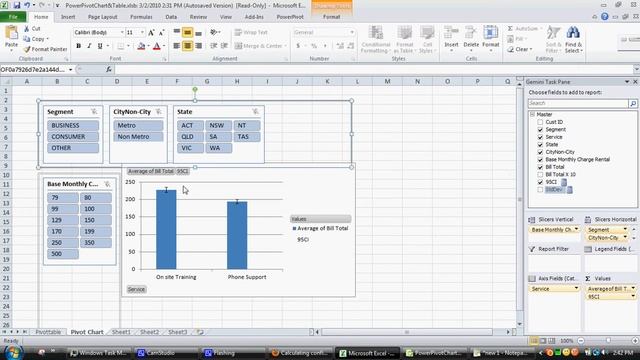Open the File tab
Screen dimensions: 640x360
(x=13, y=17)
